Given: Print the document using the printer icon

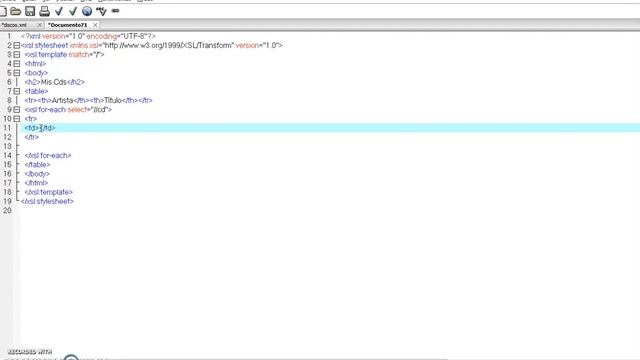Looking at the screenshot, I should 44,11.
